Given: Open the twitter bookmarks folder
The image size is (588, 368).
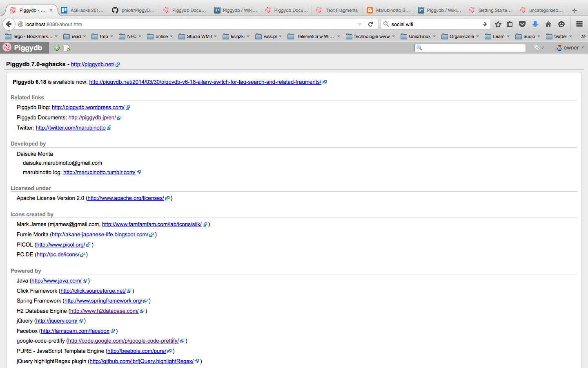Looking at the screenshot, I should (x=559, y=36).
